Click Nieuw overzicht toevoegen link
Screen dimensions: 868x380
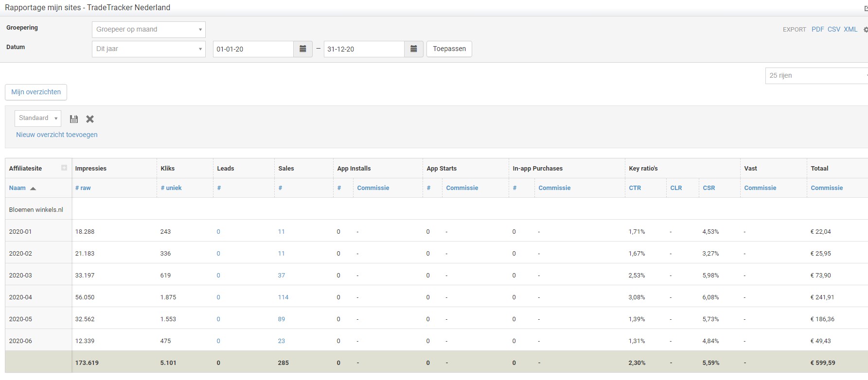click(57, 135)
